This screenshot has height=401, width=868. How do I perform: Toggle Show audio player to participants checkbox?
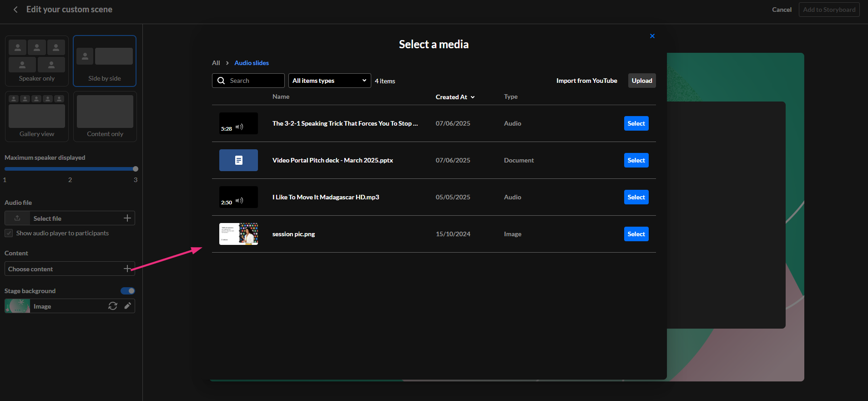[9, 233]
